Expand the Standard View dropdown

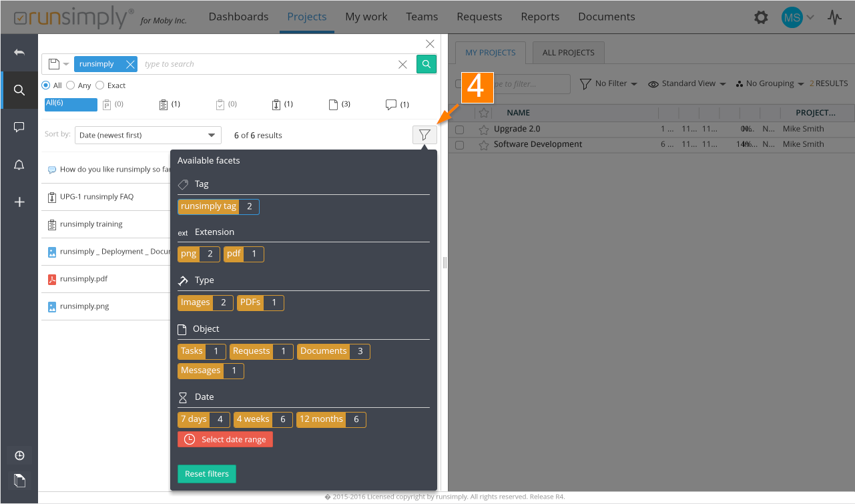[687, 83]
